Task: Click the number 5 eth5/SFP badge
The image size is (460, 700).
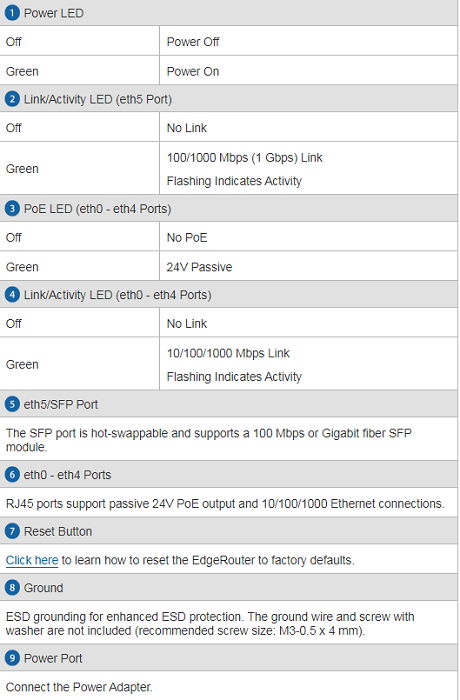Action: 12,404
